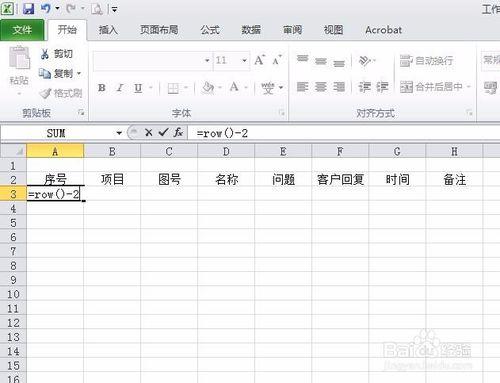Click the Undo arrow icon

coord(46,9)
